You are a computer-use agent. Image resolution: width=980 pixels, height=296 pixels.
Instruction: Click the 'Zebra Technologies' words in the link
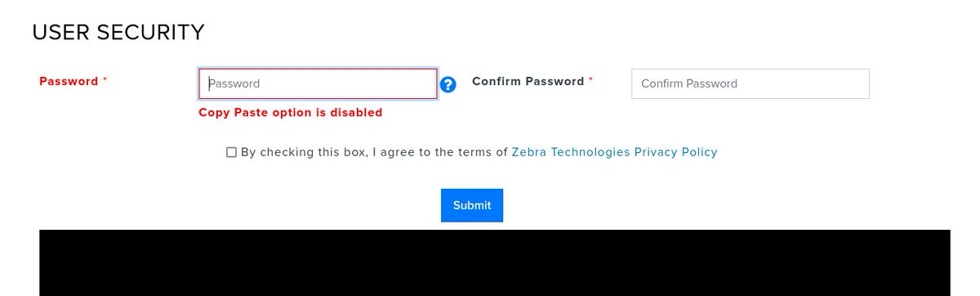click(571, 152)
